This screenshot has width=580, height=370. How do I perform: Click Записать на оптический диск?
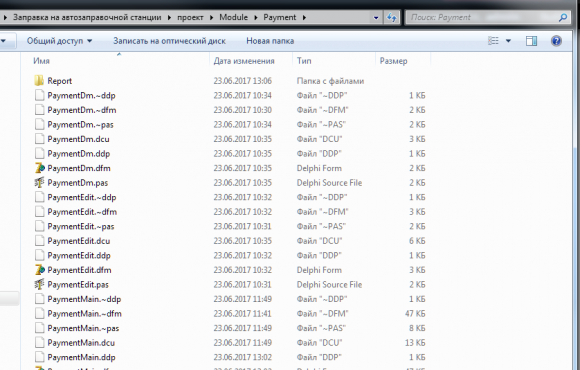point(169,41)
